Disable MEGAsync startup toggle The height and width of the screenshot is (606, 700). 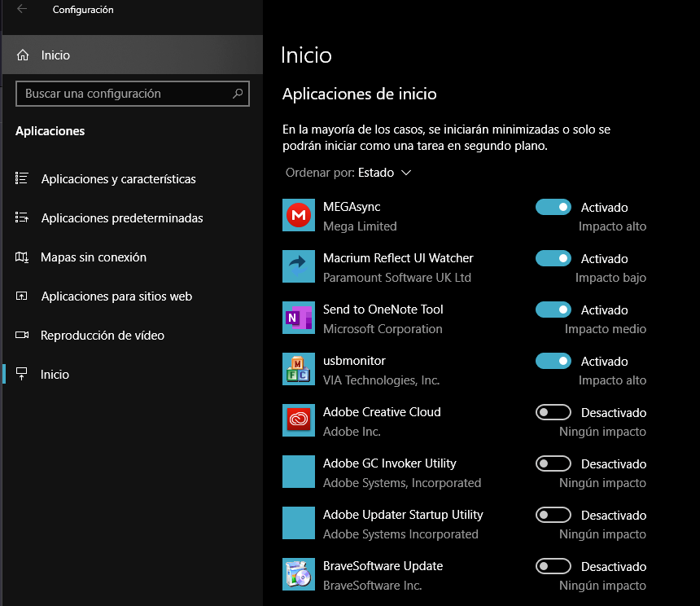pyautogui.click(x=553, y=207)
